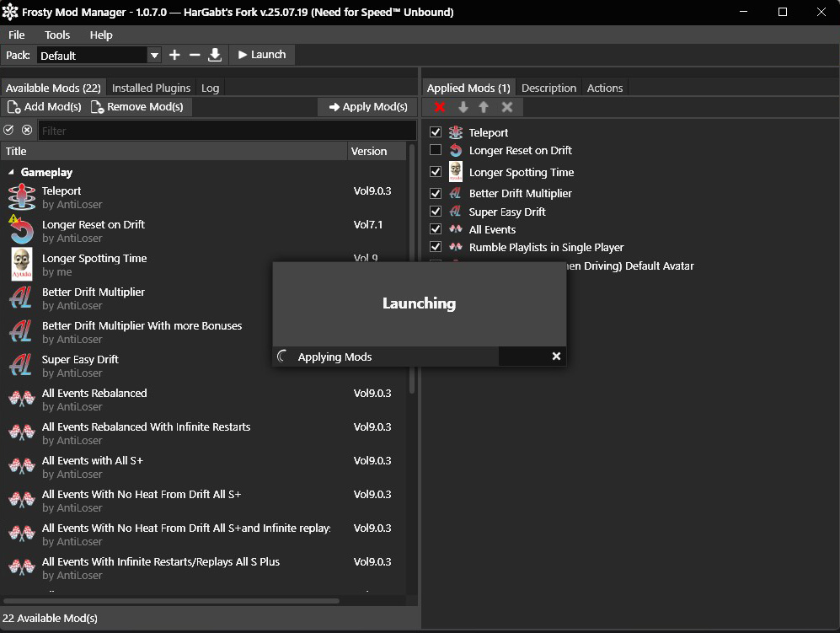840x633 pixels.
Task: Click the skull thumbnail for Longer Spotting Time
Action: [x=22, y=264]
